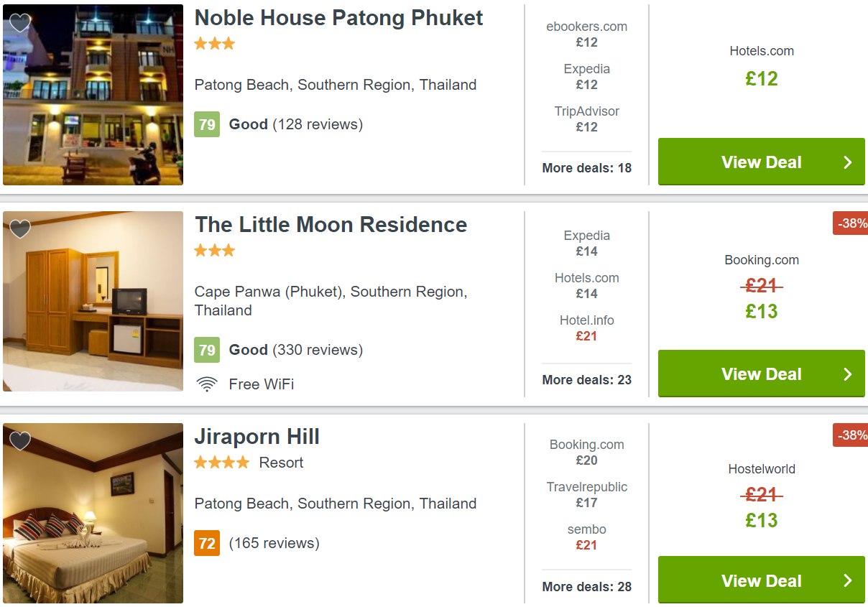The width and height of the screenshot is (868, 607).
Task: Expand More deals: 23 for Little Moon
Action: coord(586,380)
